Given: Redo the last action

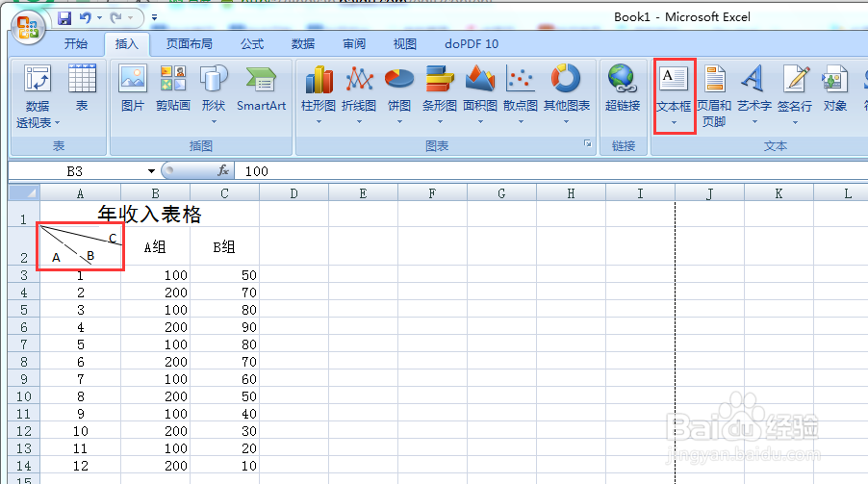Looking at the screenshot, I should [x=115, y=18].
